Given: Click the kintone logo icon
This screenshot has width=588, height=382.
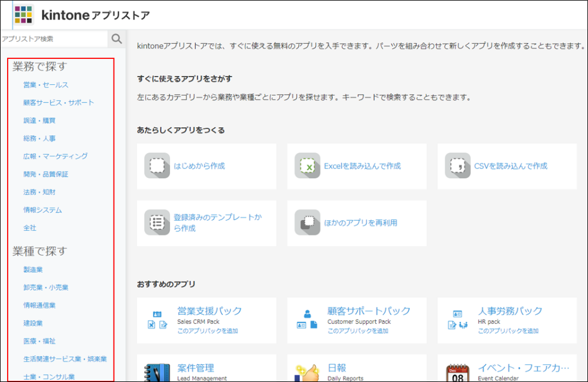Looking at the screenshot, I should click(24, 15).
